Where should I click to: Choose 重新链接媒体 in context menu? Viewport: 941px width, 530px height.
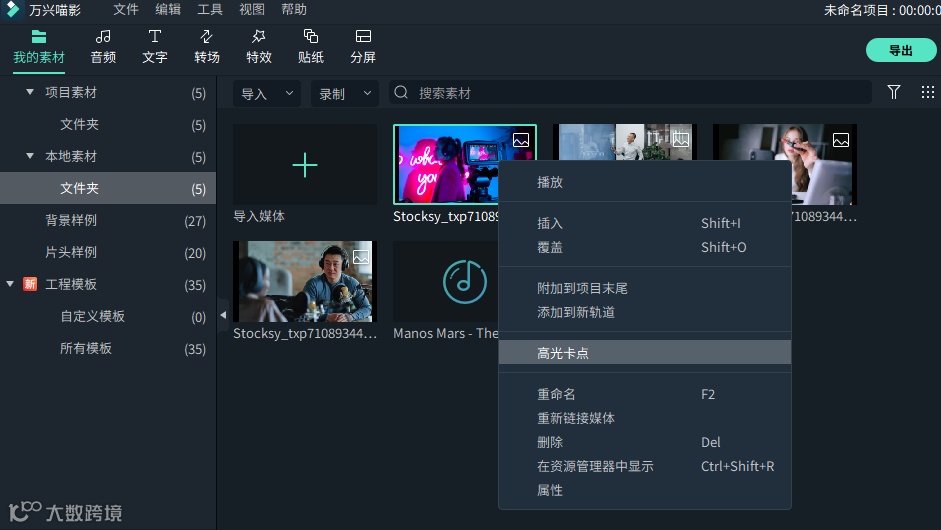click(645, 418)
